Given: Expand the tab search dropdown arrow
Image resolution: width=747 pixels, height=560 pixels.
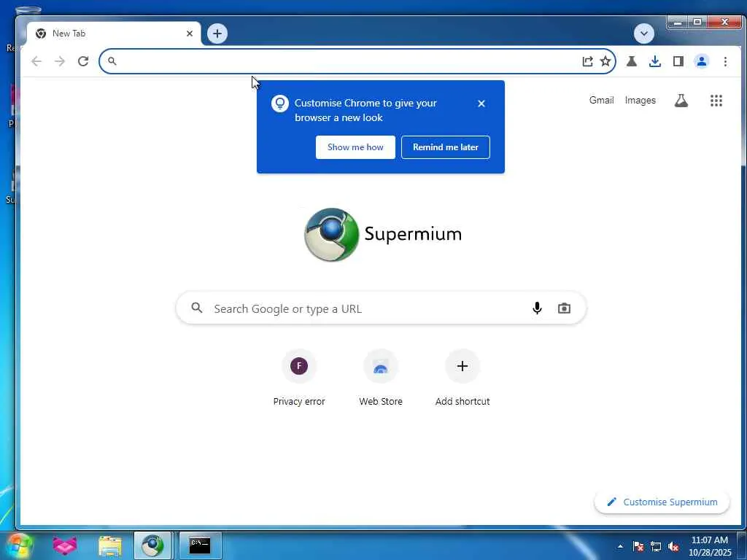Looking at the screenshot, I should tap(644, 34).
